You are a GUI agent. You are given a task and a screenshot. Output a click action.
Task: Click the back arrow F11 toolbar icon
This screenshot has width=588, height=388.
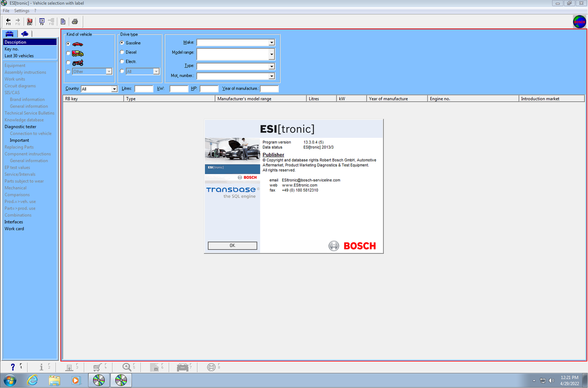tap(8, 21)
